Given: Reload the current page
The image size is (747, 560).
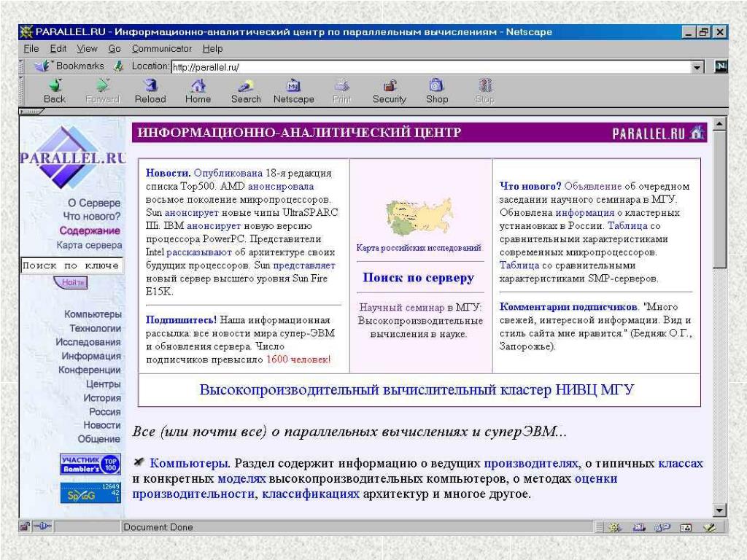Looking at the screenshot, I should pyautogui.click(x=150, y=91).
